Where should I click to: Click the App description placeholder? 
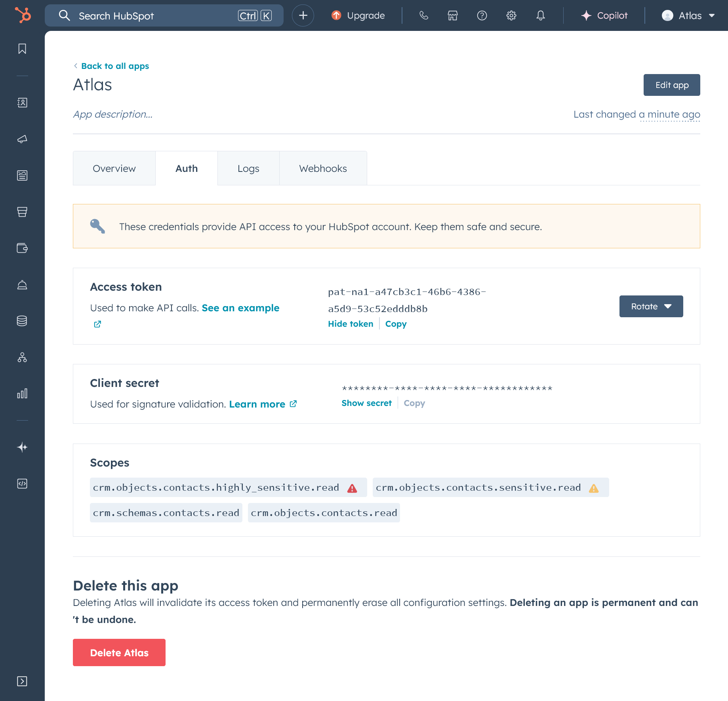pos(113,114)
